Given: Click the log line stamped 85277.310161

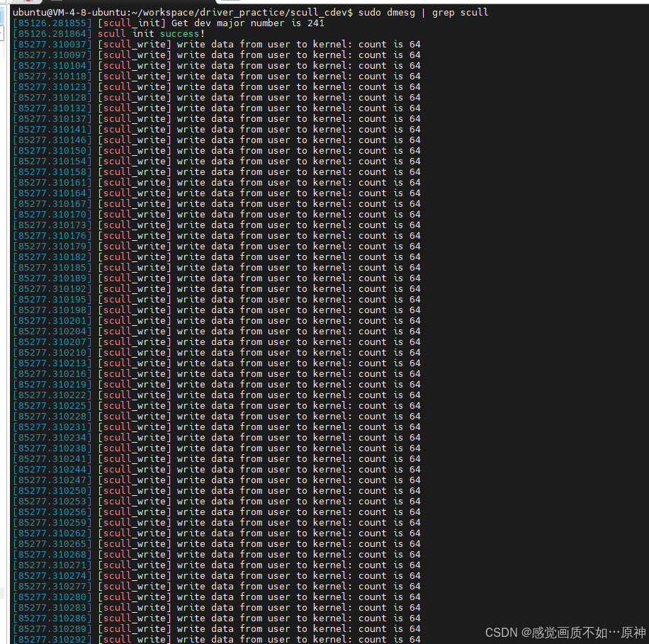Looking at the screenshot, I should tap(217, 183).
